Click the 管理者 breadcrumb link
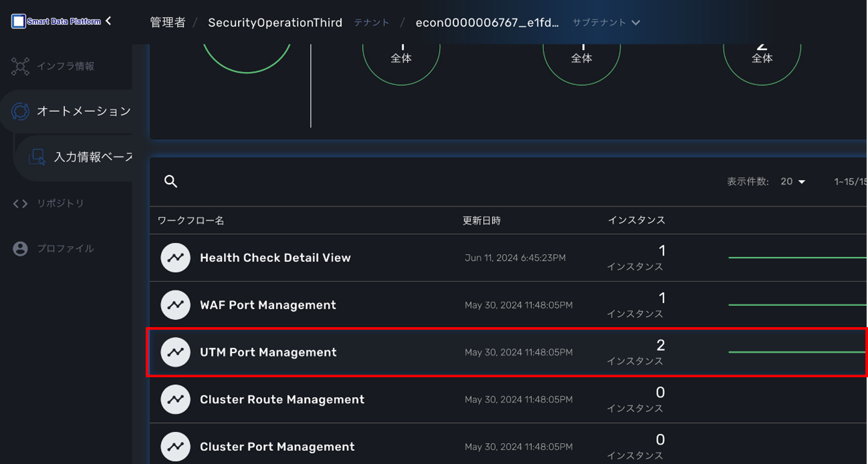The width and height of the screenshot is (868, 464). (168, 23)
